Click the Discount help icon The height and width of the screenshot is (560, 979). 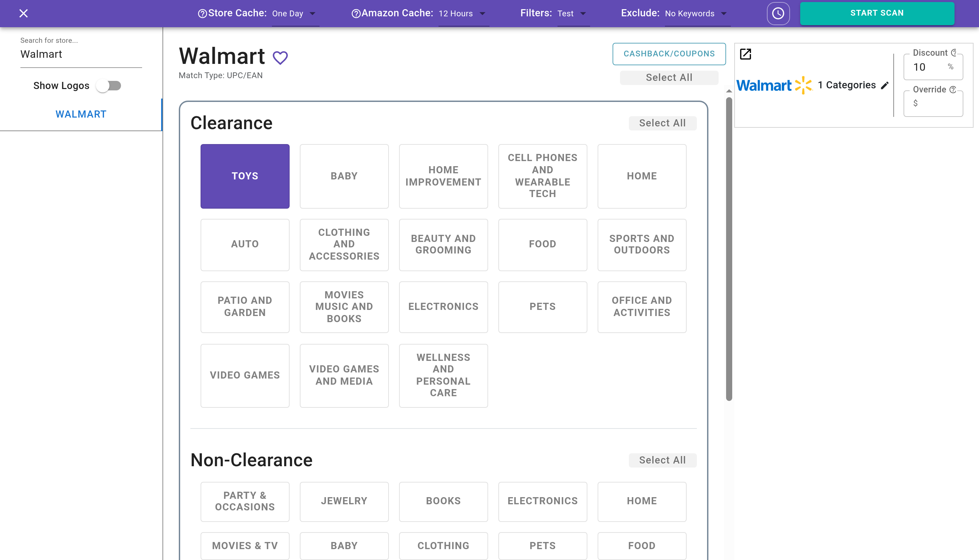pos(954,53)
